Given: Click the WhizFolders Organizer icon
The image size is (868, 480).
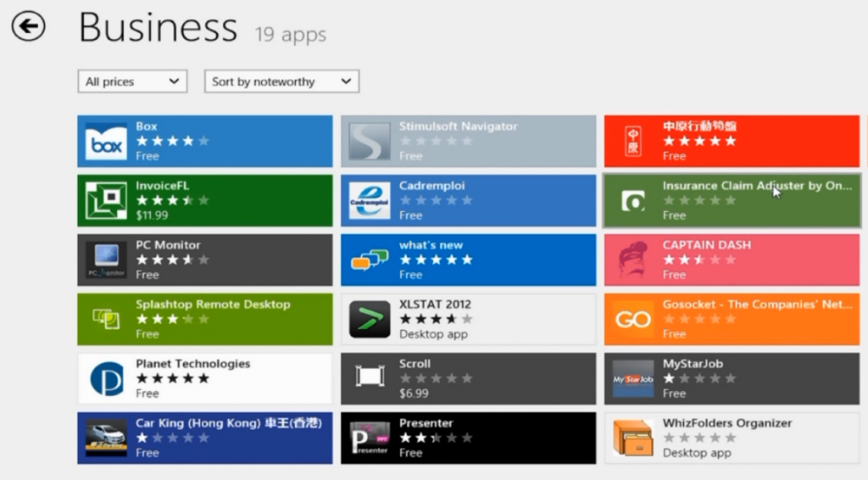Looking at the screenshot, I should tap(633, 438).
